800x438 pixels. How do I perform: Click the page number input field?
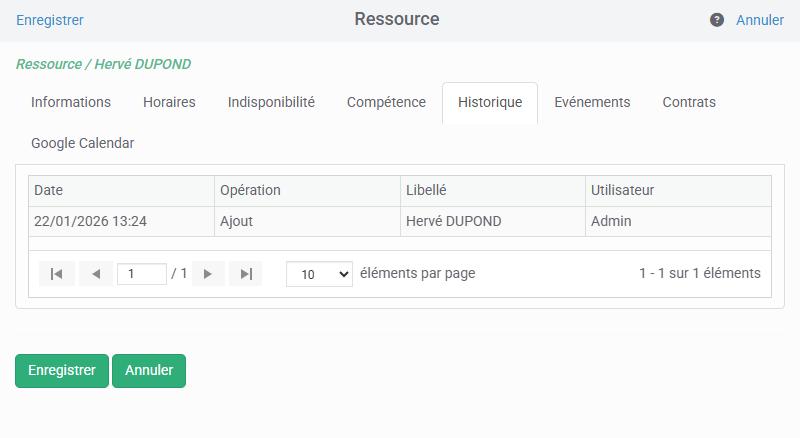tap(142, 274)
